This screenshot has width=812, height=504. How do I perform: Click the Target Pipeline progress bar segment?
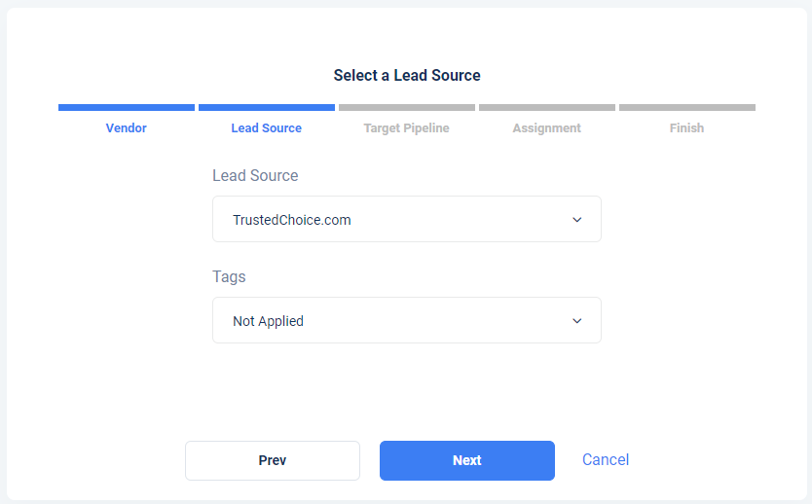[407, 108]
